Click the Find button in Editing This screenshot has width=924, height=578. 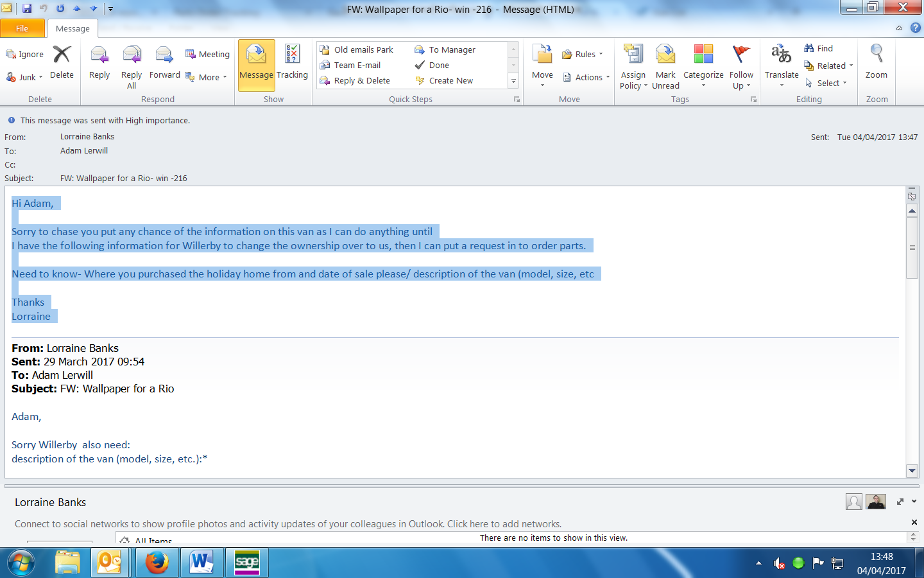(x=819, y=48)
